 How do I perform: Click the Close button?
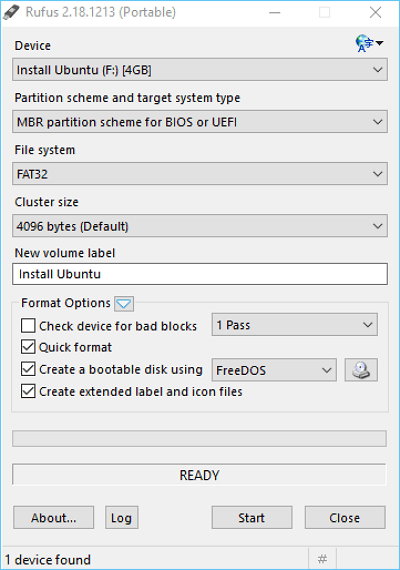coord(345,517)
